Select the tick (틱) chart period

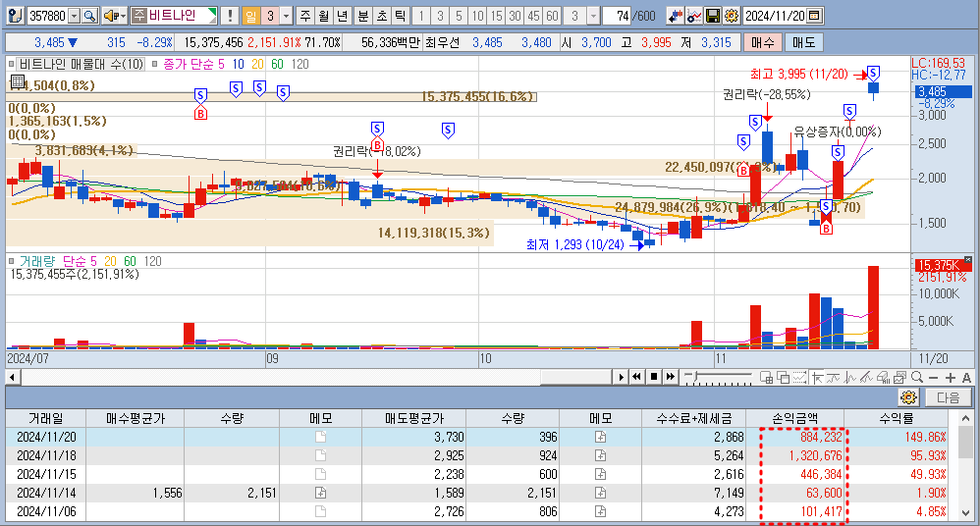[401, 16]
